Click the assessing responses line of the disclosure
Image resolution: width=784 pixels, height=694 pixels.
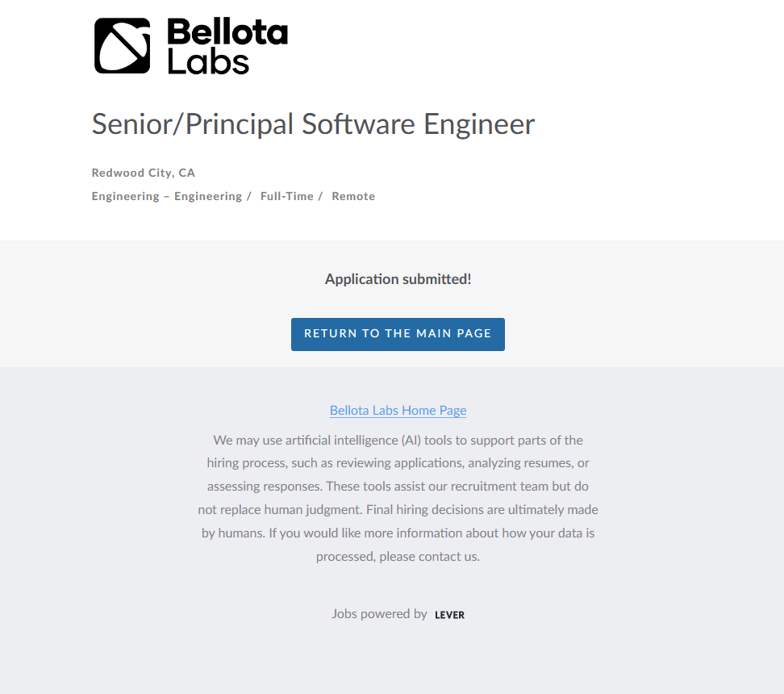click(x=398, y=487)
